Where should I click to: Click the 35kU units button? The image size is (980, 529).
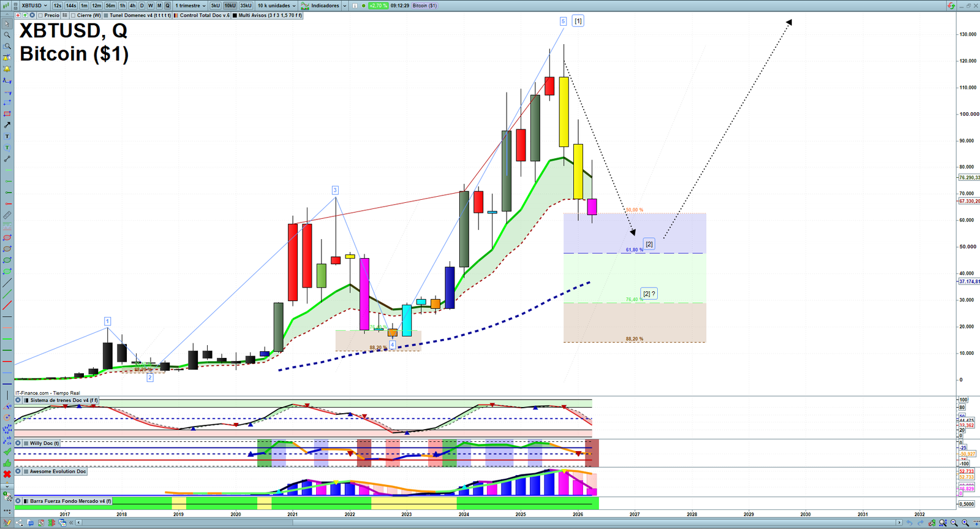246,6
